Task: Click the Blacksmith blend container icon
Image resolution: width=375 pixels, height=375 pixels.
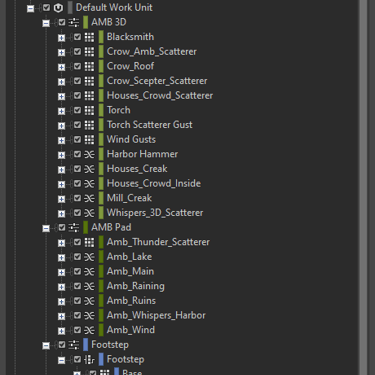Action: click(89, 37)
